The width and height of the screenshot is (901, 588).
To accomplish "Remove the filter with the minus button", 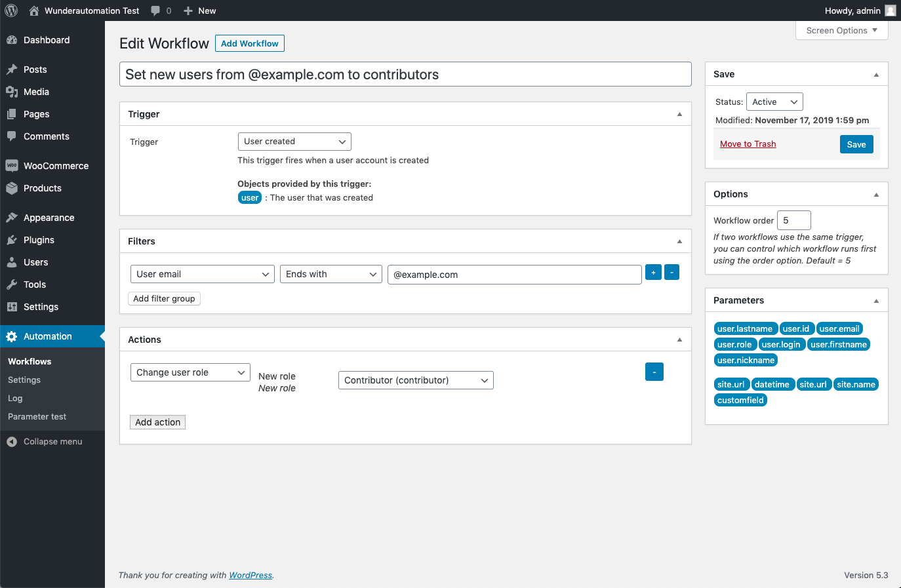I will click(x=671, y=273).
